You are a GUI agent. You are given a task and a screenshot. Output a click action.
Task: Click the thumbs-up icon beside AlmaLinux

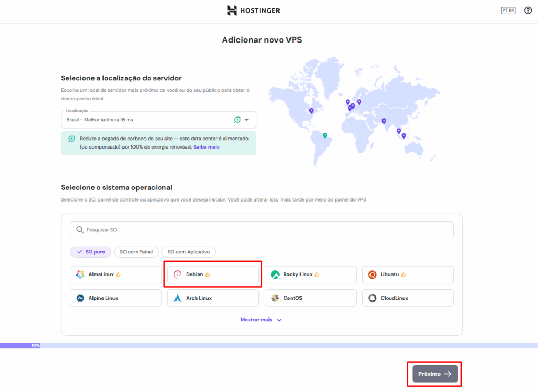pyautogui.click(x=118, y=274)
